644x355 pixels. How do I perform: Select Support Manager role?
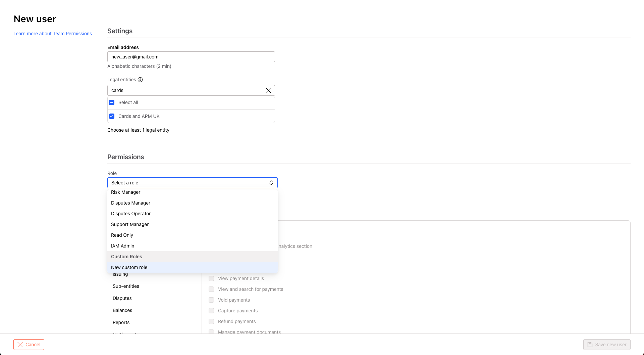click(130, 224)
